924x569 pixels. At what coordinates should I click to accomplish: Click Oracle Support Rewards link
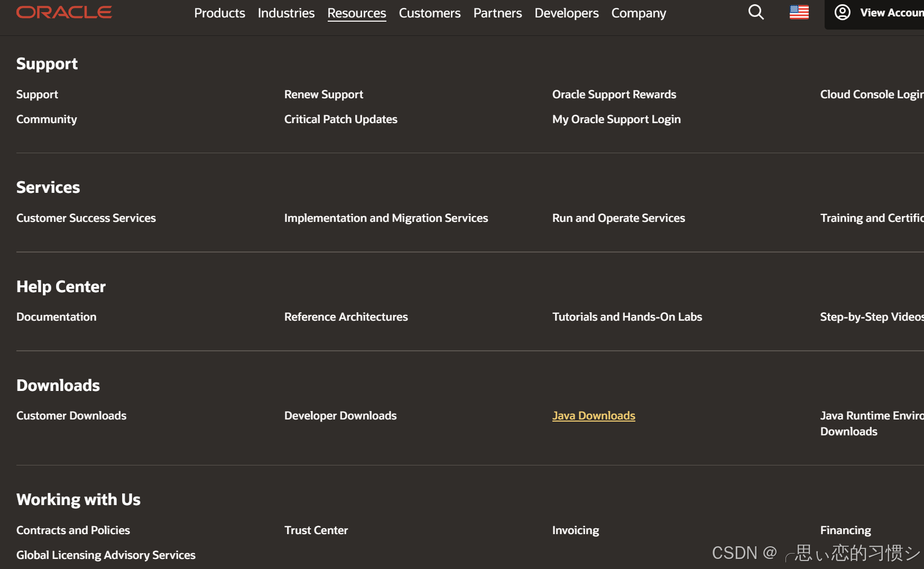click(614, 95)
